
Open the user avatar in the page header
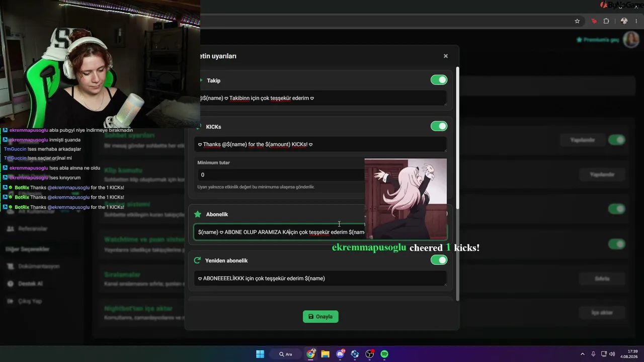click(631, 40)
